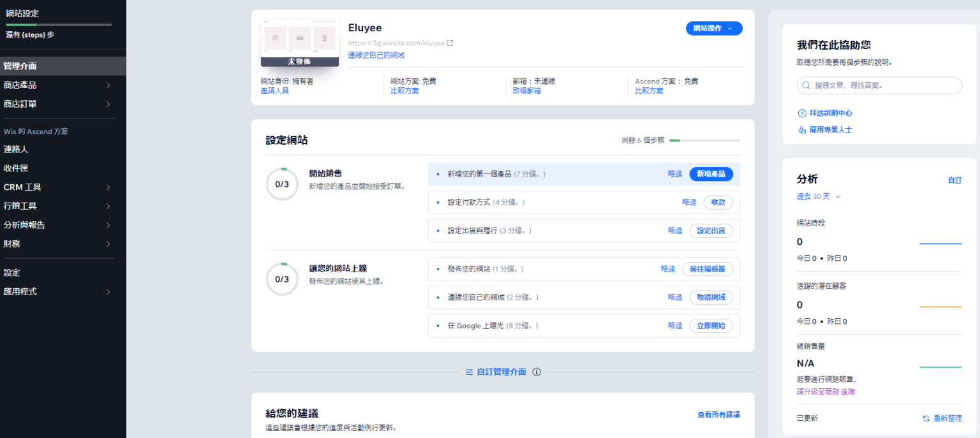This screenshot has height=438, width=980.
Task: Click 比較方案 under Ascend 方案
Action: coord(649,91)
